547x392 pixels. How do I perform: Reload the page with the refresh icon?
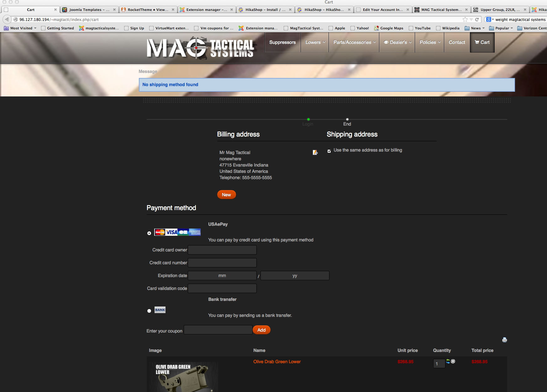[x=477, y=19]
